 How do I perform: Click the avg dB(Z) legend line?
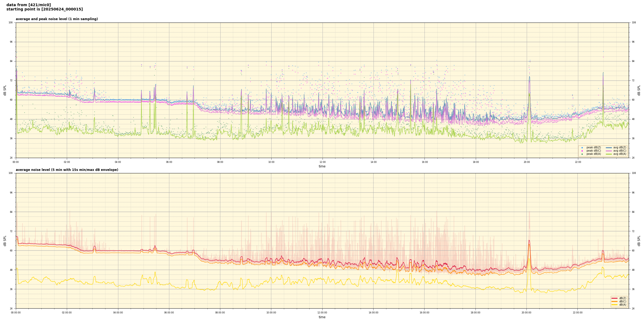pos(609,148)
